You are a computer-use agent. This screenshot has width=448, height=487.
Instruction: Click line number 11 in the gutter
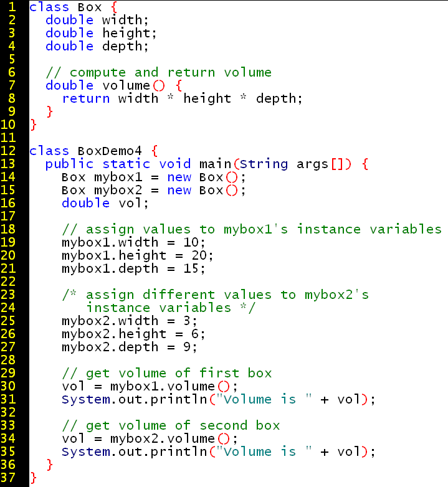(8, 138)
